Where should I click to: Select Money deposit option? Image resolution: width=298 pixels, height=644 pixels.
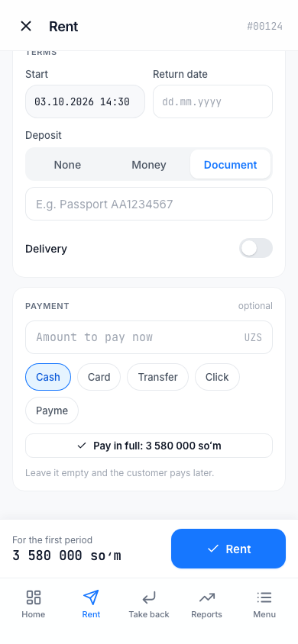[x=149, y=165]
